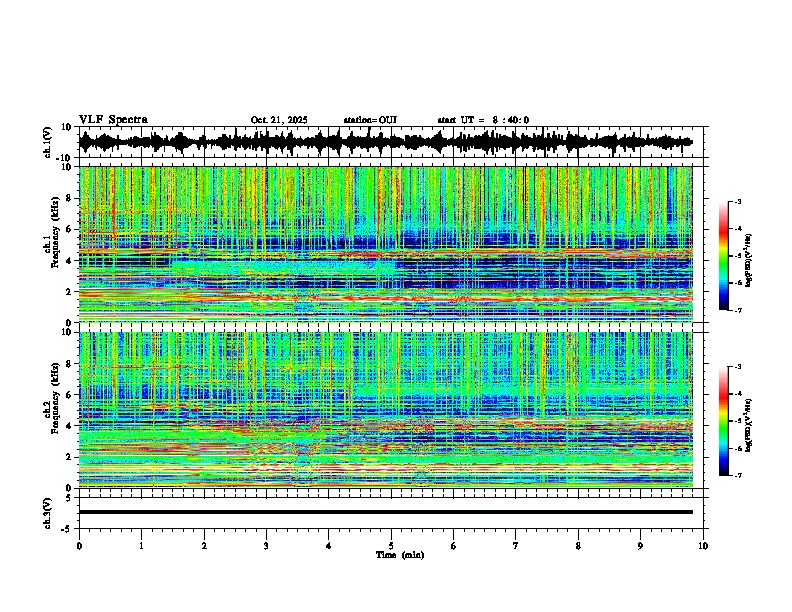The image size is (792, 612).
Task: Click the time axis tick label "4"
Action: pyautogui.click(x=329, y=546)
